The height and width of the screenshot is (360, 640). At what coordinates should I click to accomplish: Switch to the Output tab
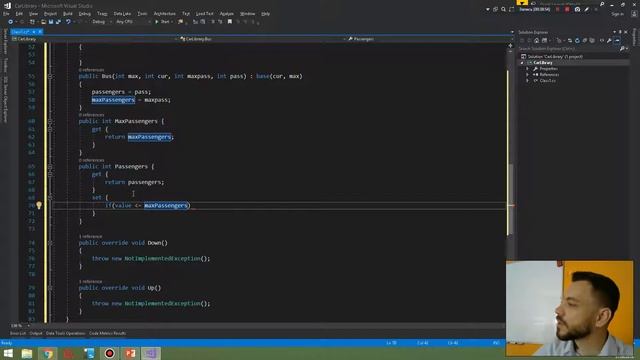[x=36, y=333]
